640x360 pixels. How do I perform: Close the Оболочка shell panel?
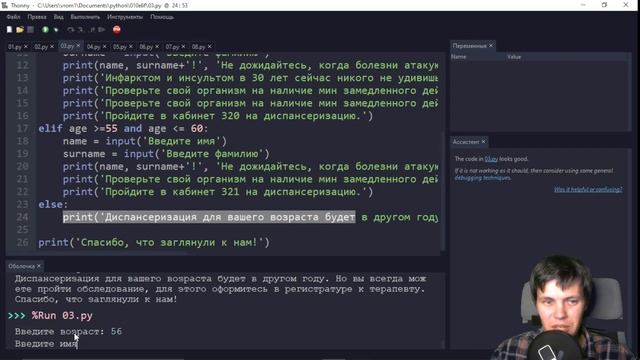39,266
